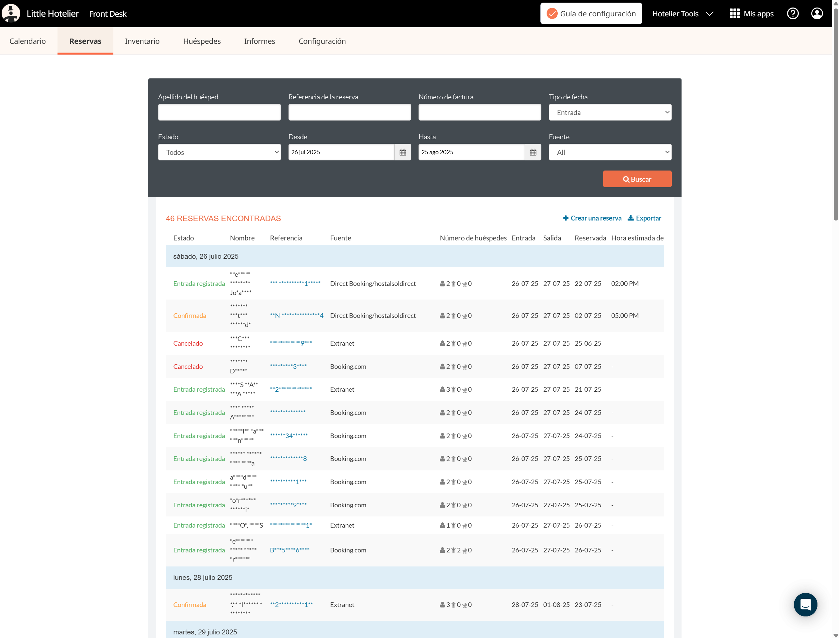
Task: Click the Little Hotelier logo
Action: click(11, 14)
